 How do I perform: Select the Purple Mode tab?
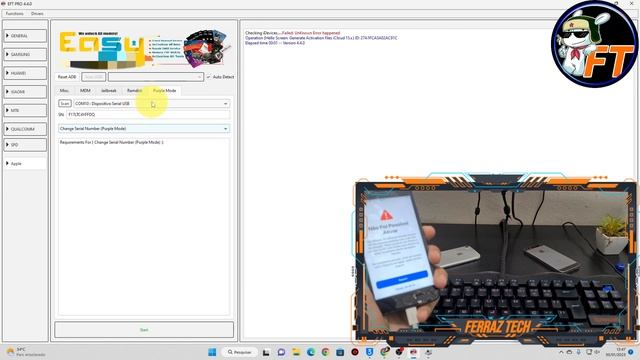point(164,91)
